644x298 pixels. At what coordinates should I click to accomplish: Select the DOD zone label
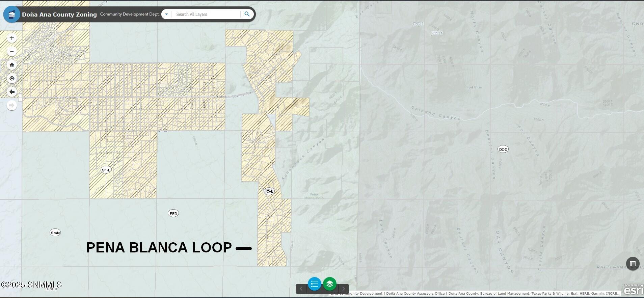point(503,149)
